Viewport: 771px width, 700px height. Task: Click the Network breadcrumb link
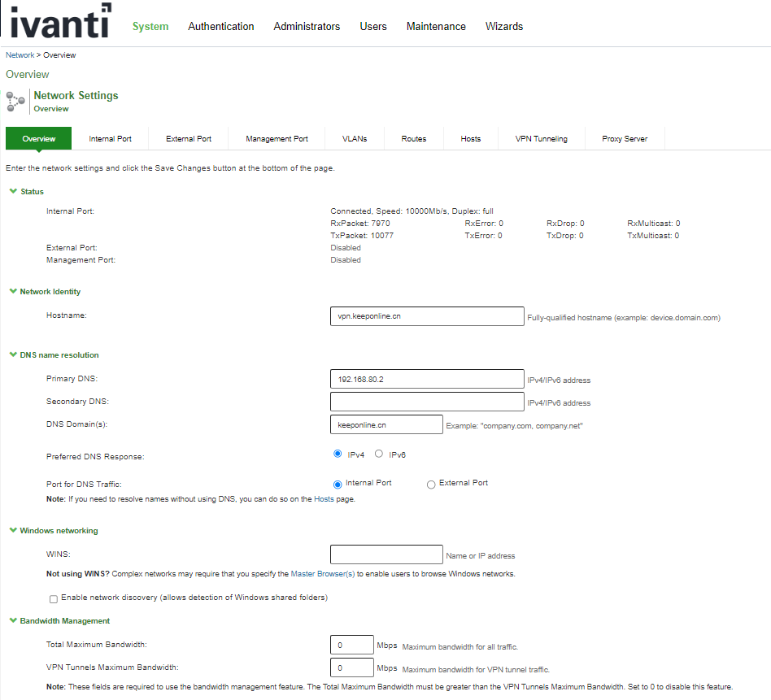20,55
